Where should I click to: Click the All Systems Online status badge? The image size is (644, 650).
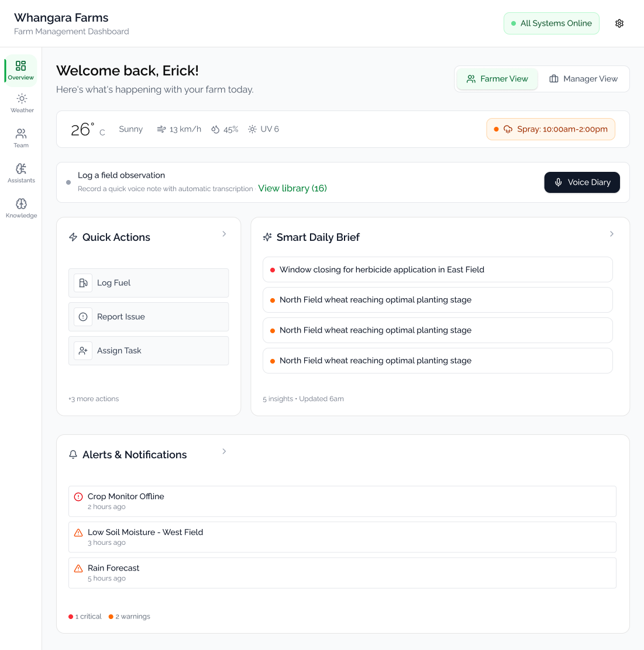551,23
